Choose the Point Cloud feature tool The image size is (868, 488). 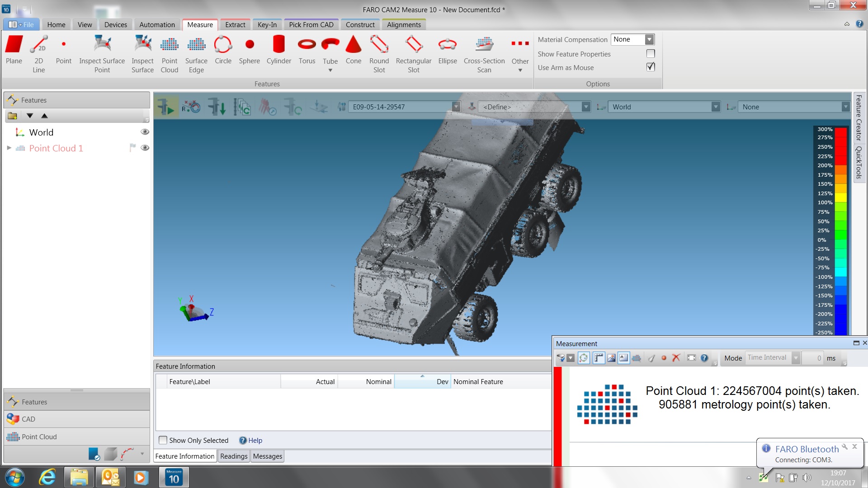point(170,53)
